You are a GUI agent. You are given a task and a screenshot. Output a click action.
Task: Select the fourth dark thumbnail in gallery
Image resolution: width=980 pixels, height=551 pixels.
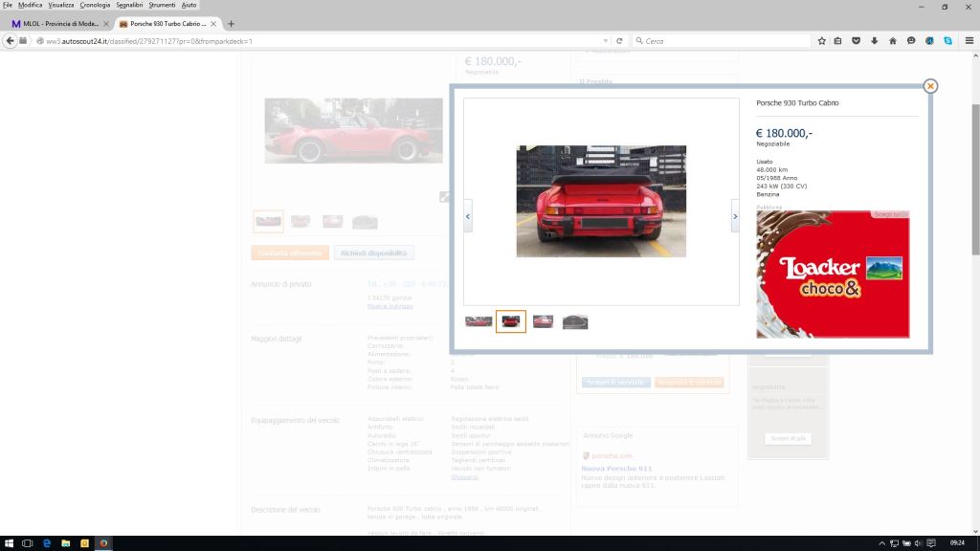pos(575,321)
